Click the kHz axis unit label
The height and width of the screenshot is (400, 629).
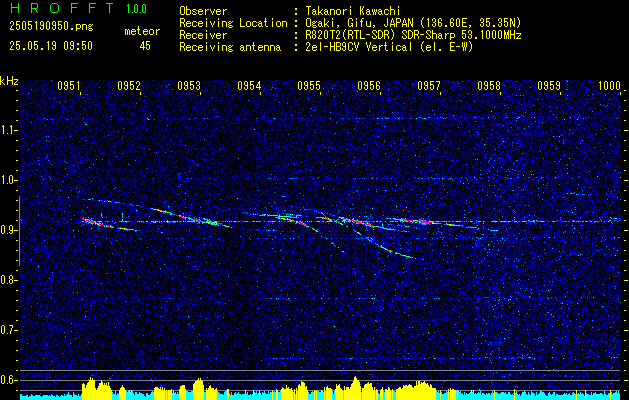9,81
